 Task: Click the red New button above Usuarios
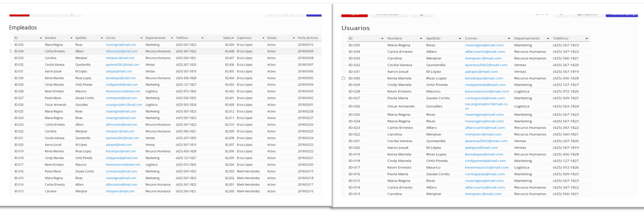[x=354, y=15]
